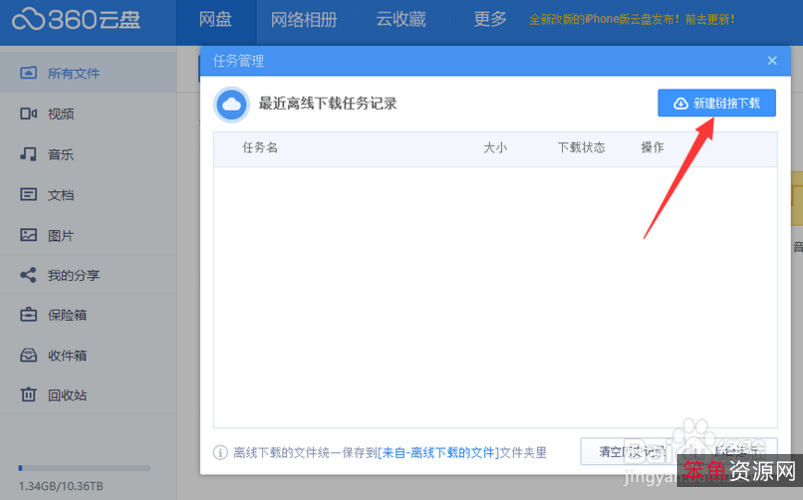Click the storage usage progress bar
Screen dimensions: 803x500
[84, 468]
